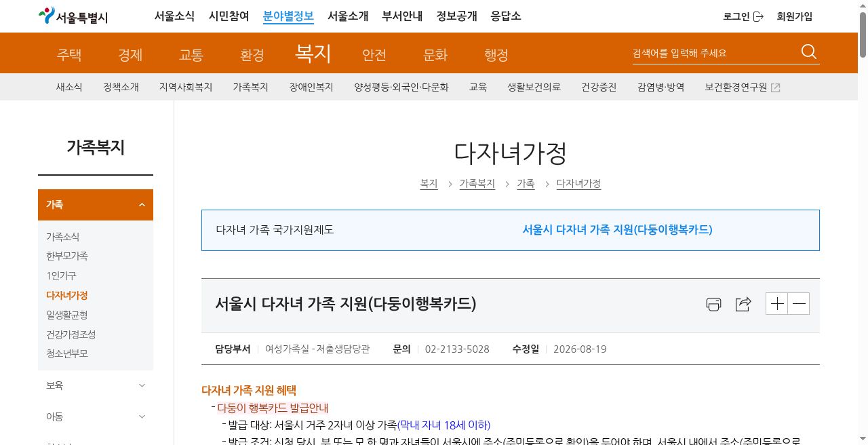This screenshot has width=868, height=445.
Task: Open 청소년부모 in the sidebar
Action: (x=67, y=353)
